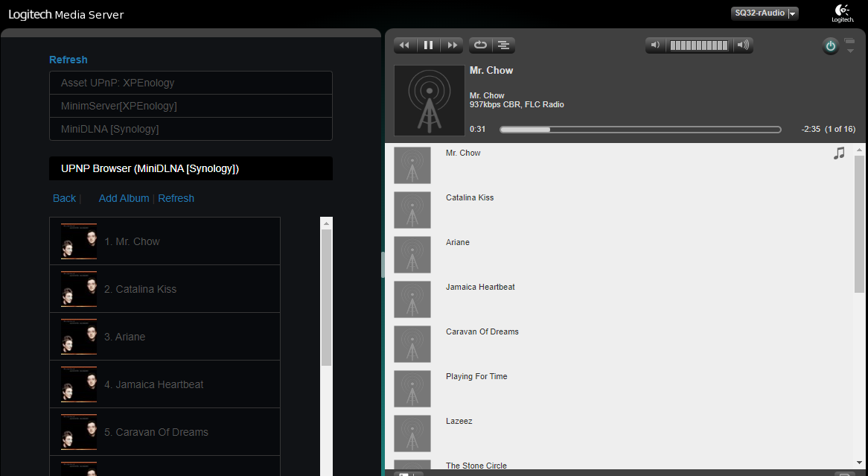868x476 pixels.
Task: Go Back in UPNP browser
Action: tap(64, 198)
